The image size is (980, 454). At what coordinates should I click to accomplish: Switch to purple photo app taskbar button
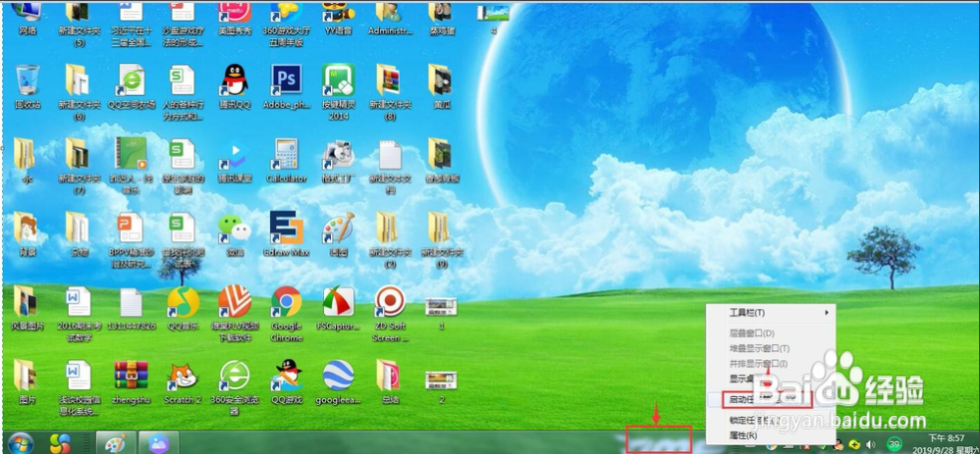(159, 443)
